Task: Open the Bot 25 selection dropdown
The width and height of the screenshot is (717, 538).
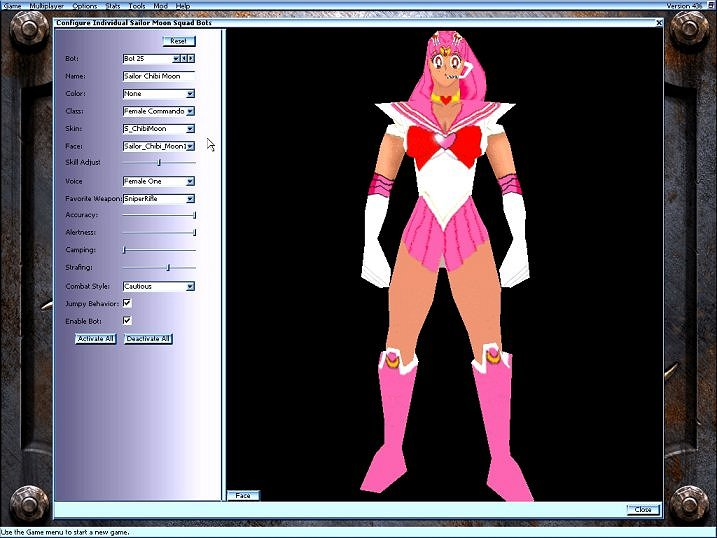Action: pyautogui.click(x=176, y=59)
